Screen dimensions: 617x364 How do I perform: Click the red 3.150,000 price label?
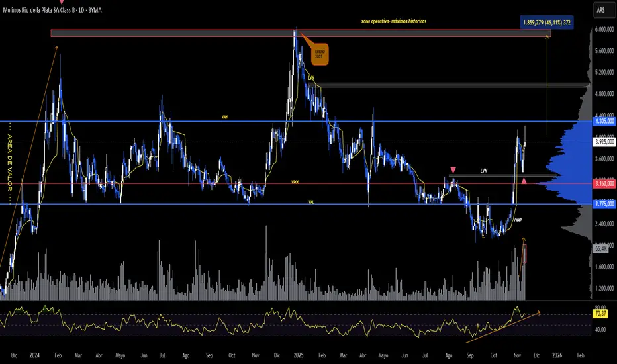point(604,183)
